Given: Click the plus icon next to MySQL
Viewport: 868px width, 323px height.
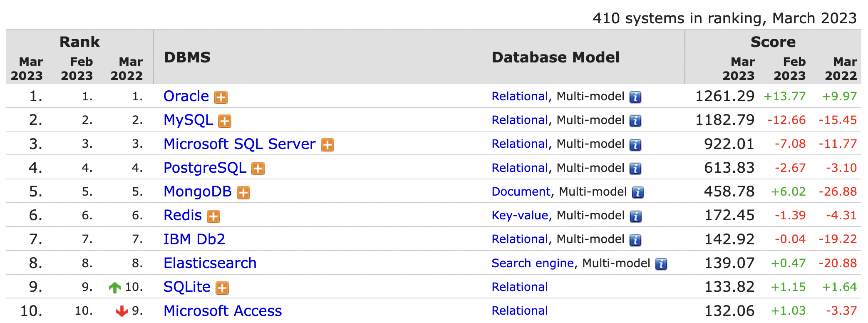Looking at the screenshot, I should pos(225,121).
